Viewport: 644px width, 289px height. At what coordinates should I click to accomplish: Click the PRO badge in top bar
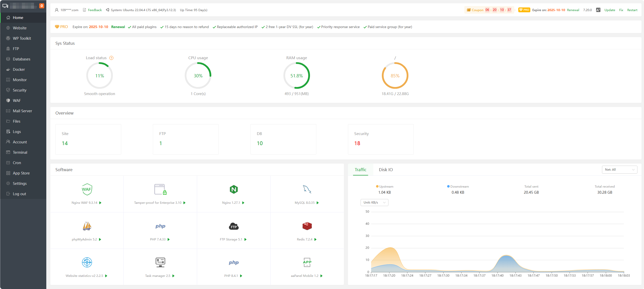(524, 10)
